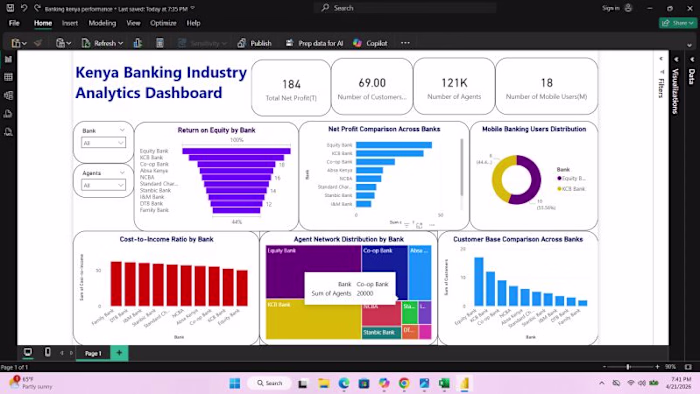Screen dimensions: 700x394
Task: Open DAX query view icon
Action: point(8,114)
